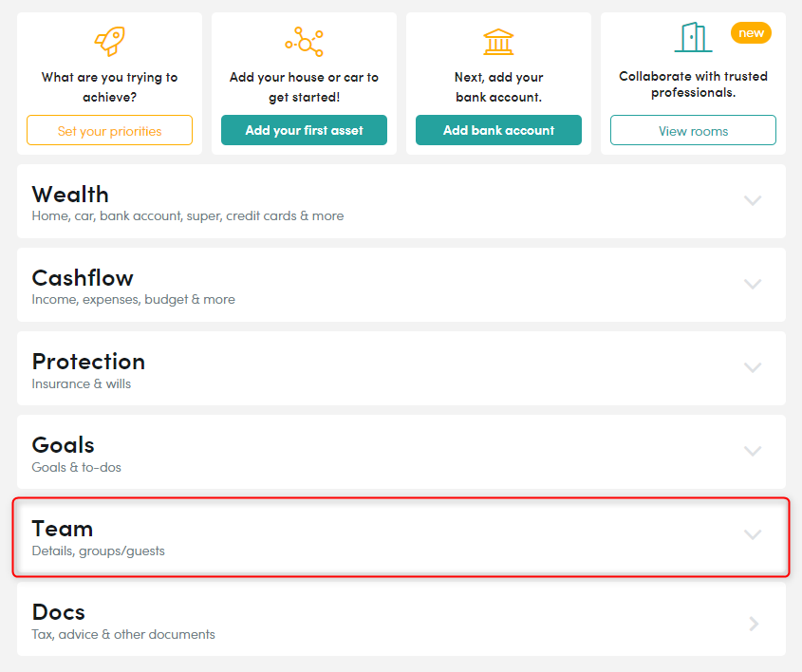The height and width of the screenshot is (672, 802).
Task: Expand the Cashflow section chevron
Action: tap(753, 284)
